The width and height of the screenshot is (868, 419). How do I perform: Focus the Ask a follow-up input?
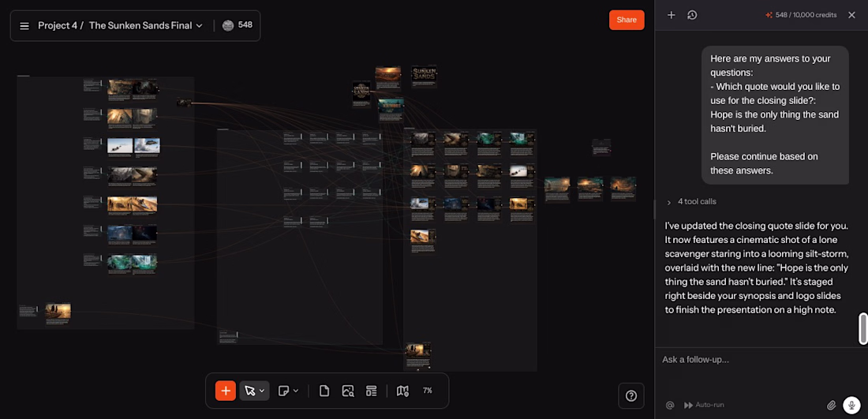(761, 360)
